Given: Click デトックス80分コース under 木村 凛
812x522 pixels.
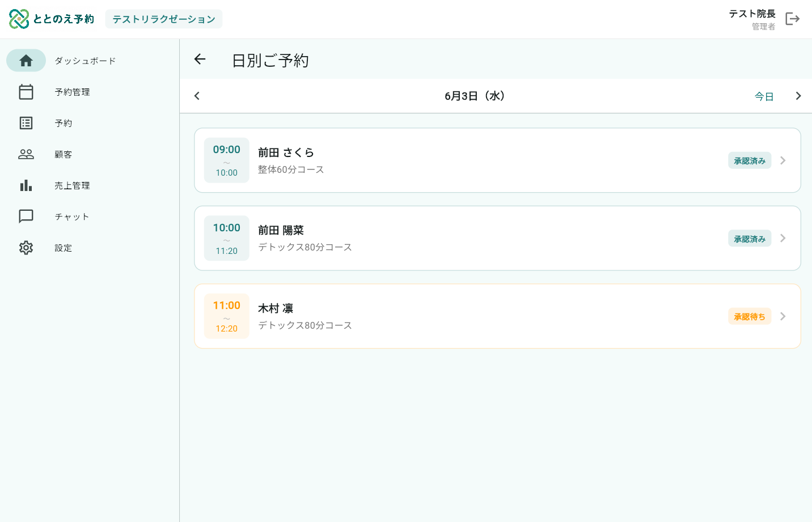Looking at the screenshot, I should click(x=305, y=325).
